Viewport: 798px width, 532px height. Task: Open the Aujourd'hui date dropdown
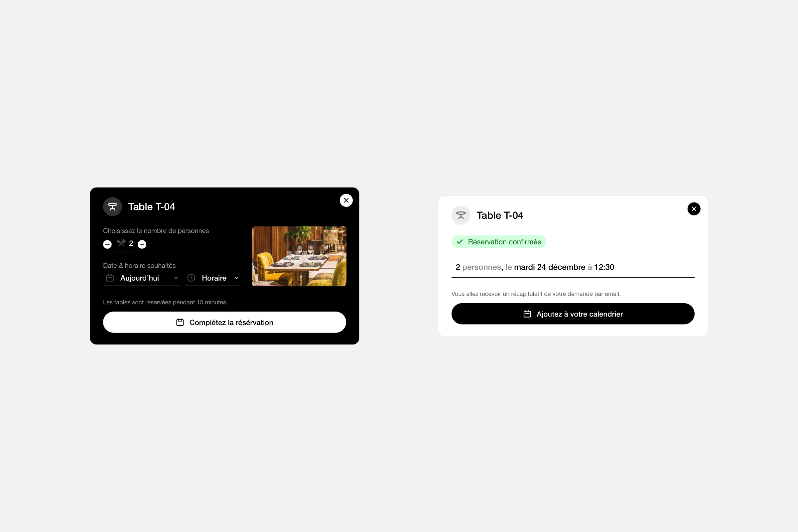point(142,278)
